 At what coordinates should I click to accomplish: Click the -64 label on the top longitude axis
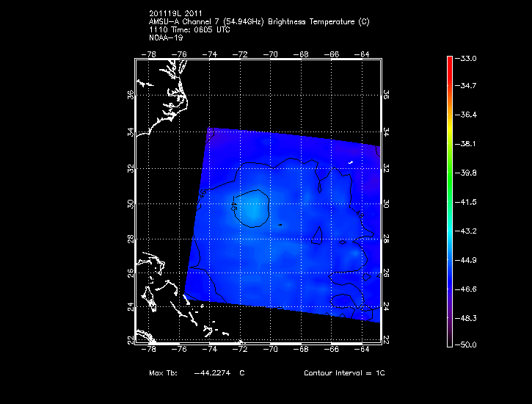point(362,54)
